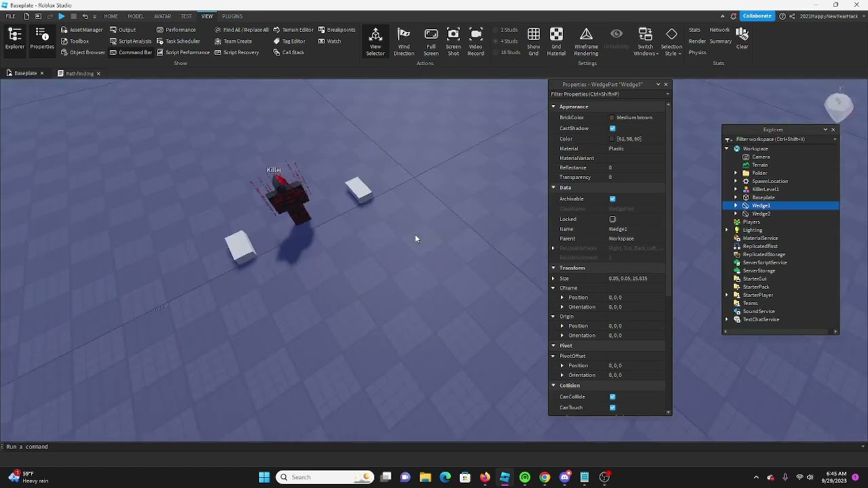Click the Collaborate button
The image size is (868, 488).
click(x=757, y=16)
